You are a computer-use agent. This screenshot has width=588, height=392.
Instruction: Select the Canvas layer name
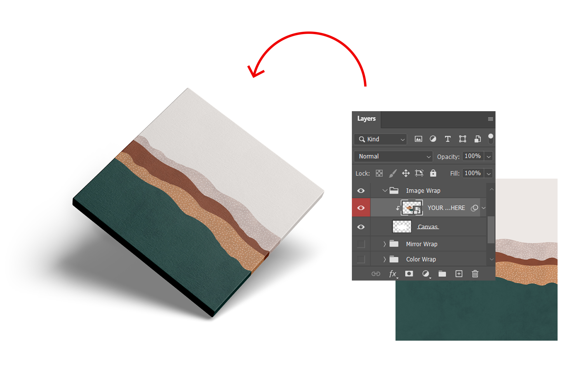click(428, 227)
